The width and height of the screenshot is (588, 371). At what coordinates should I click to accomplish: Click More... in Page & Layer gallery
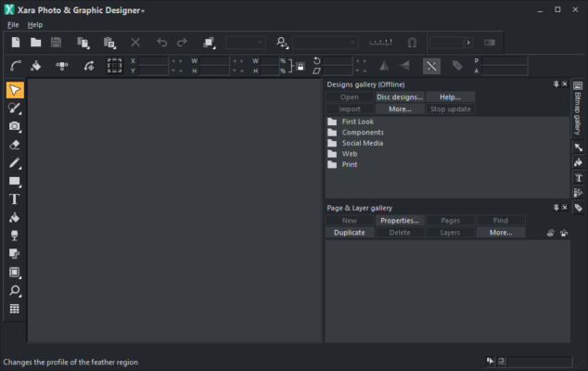coord(501,233)
